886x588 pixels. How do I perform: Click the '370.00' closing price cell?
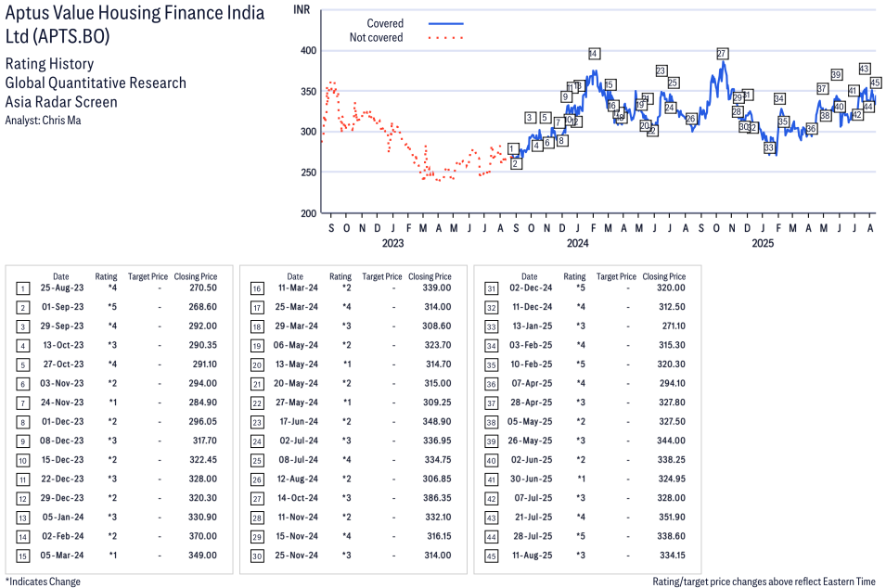(203, 536)
